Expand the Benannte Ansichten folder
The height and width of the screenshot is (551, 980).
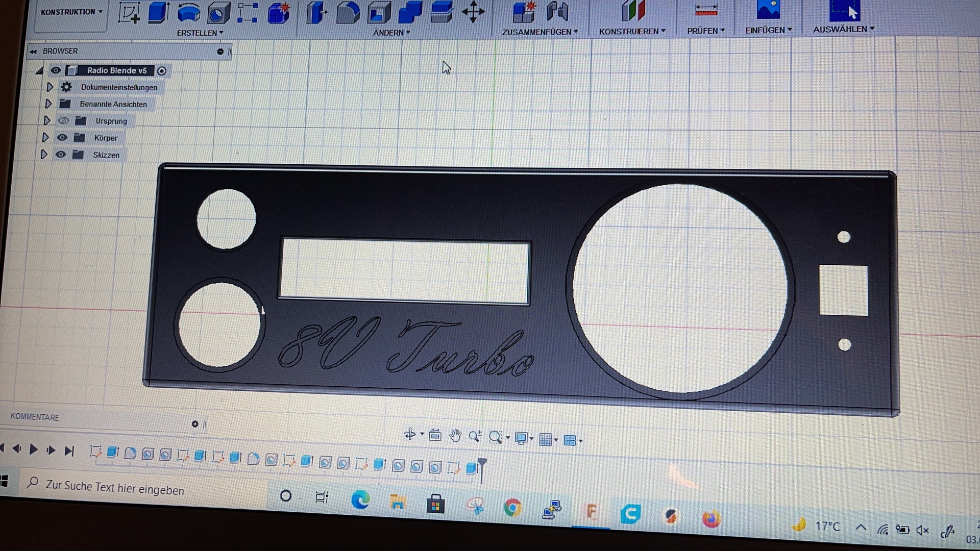point(48,104)
